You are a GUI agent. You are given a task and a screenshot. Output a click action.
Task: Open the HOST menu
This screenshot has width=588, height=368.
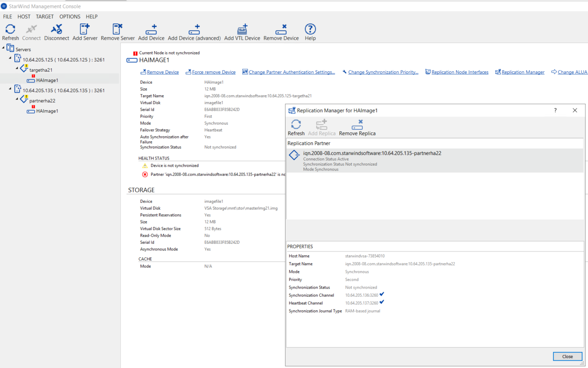point(24,17)
